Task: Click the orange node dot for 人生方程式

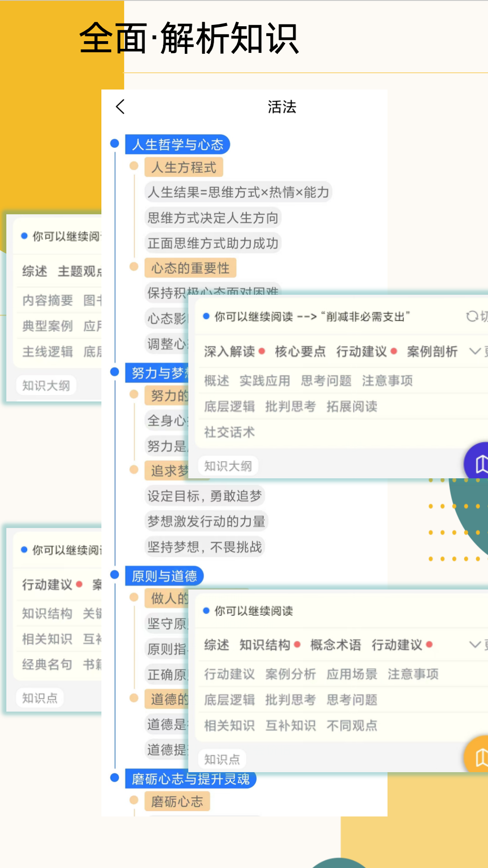Action: (x=134, y=166)
